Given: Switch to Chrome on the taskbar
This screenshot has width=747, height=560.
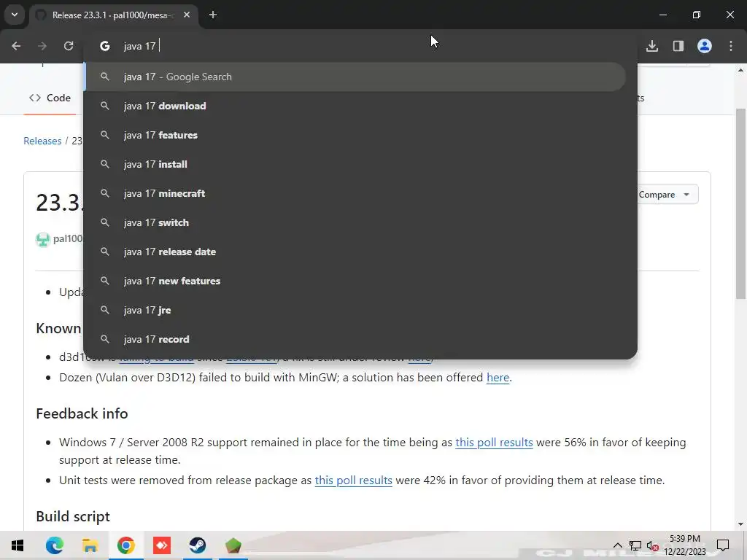Looking at the screenshot, I should [125, 545].
